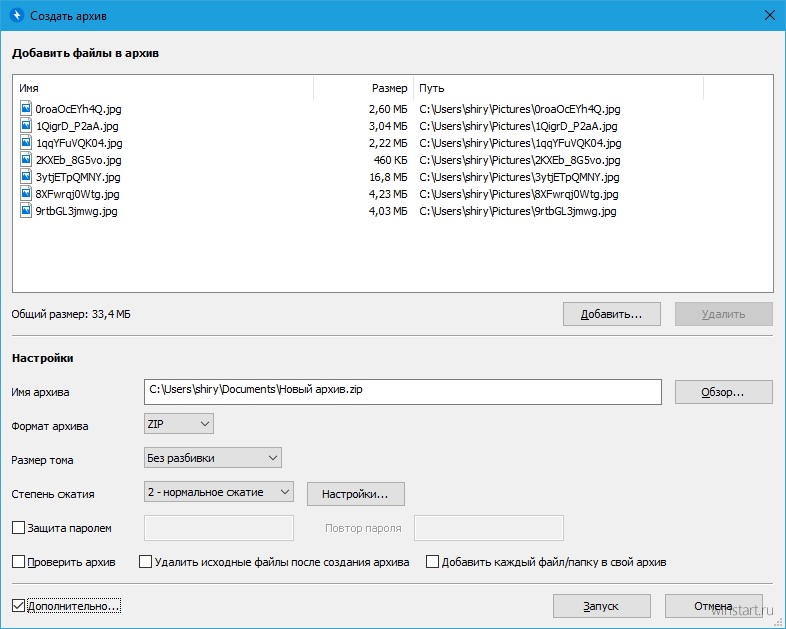Sort the file list by 'Путь' column
The height and width of the screenshot is (629, 786).
click(558, 88)
